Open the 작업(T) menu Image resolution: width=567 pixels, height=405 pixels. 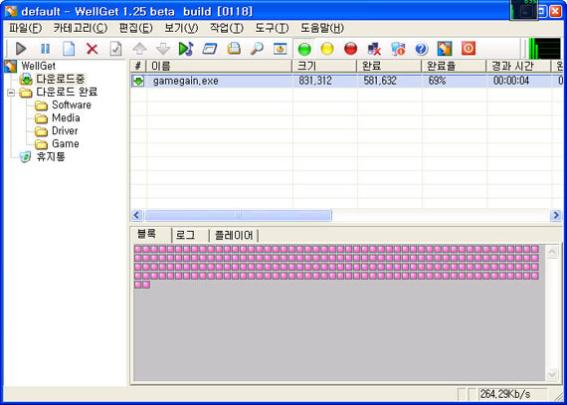(227, 28)
